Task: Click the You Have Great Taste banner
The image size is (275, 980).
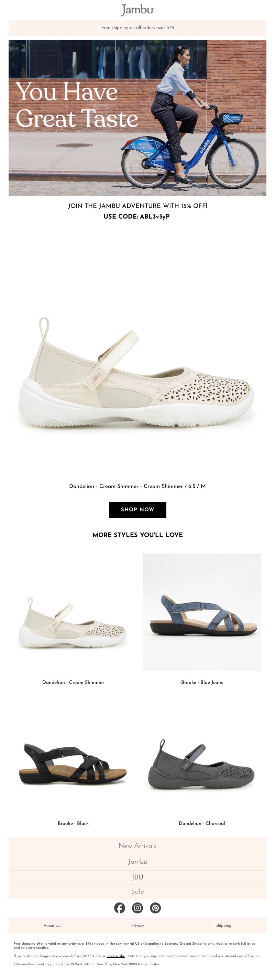Action: click(137, 118)
